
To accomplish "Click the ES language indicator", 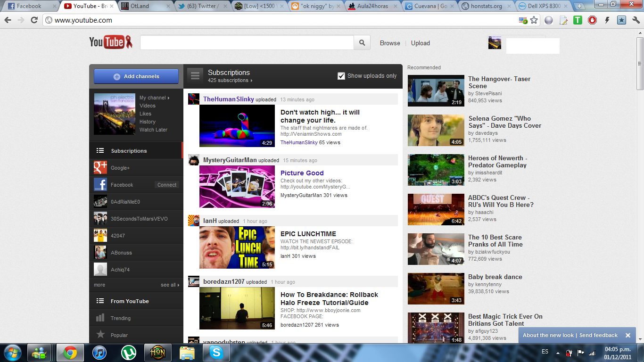I will coord(545,352).
